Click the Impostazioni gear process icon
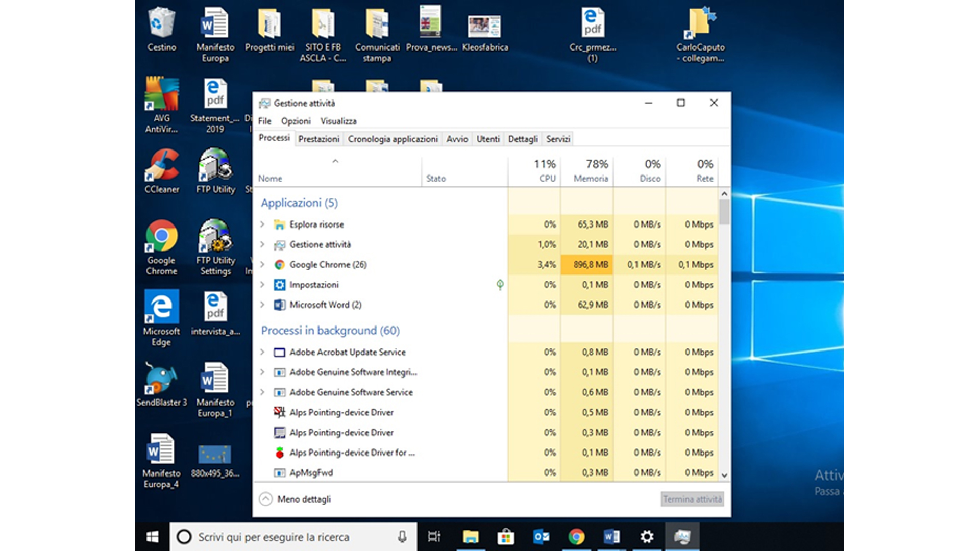This screenshot has width=980, height=551. (x=279, y=285)
